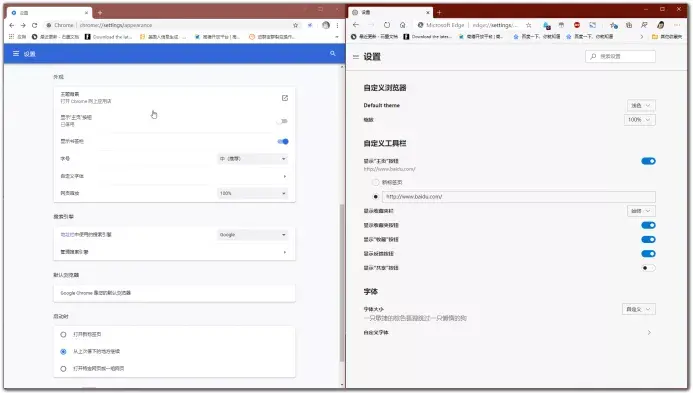
Task: Click the red adblock extension icon in Edge
Action: pos(577,25)
